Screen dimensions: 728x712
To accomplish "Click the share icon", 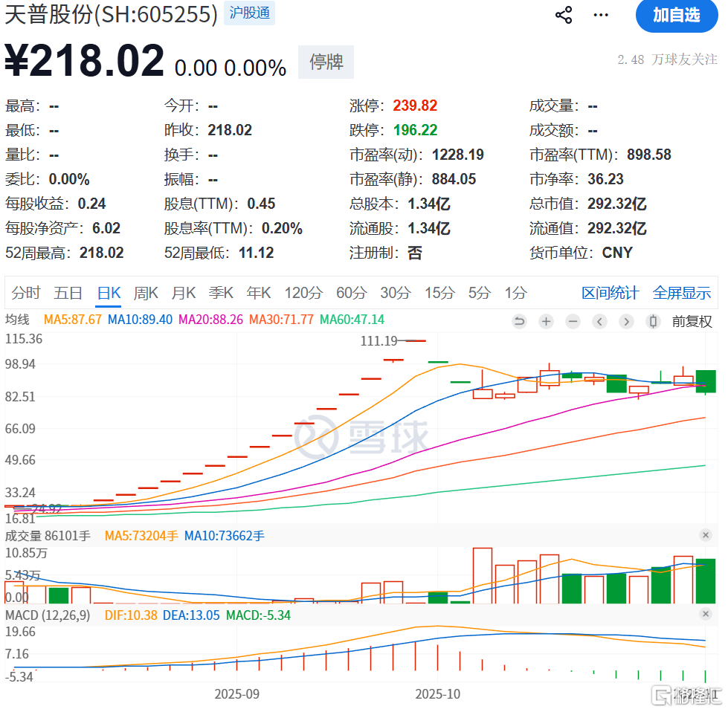I will point(564,16).
